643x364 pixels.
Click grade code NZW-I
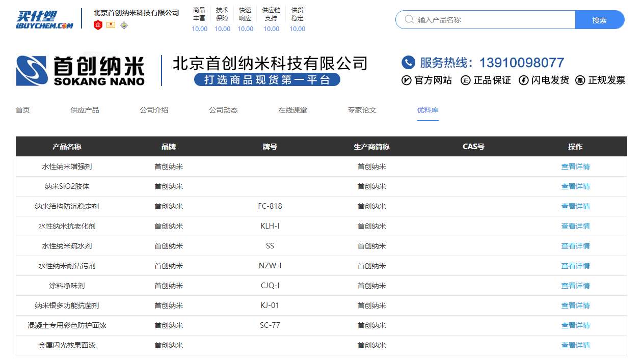coord(270,266)
